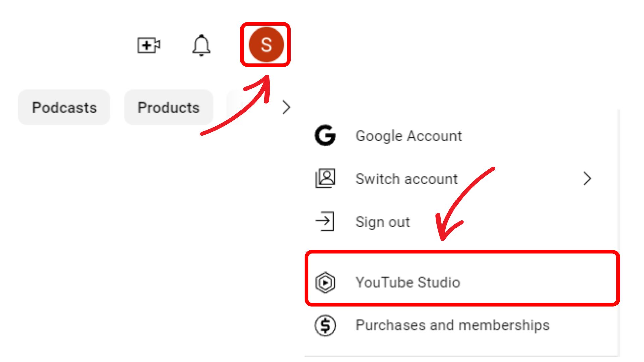The height and width of the screenshot is (362, 644).
Task: Open Google Account from the menu
Action: coord(408,136)
